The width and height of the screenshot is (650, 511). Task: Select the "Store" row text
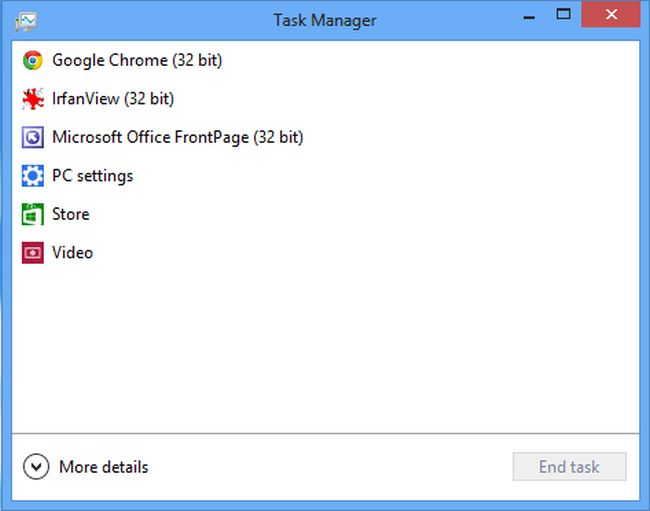[71, 214]
